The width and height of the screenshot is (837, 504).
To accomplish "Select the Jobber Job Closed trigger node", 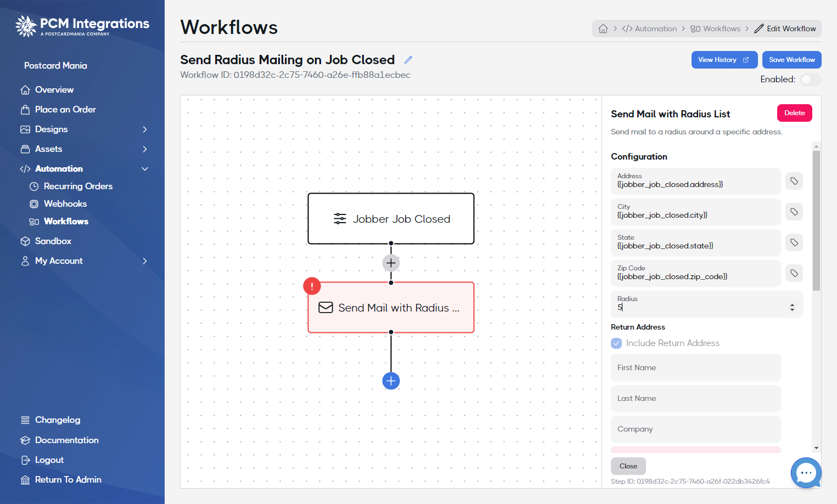I will (391, 219).
